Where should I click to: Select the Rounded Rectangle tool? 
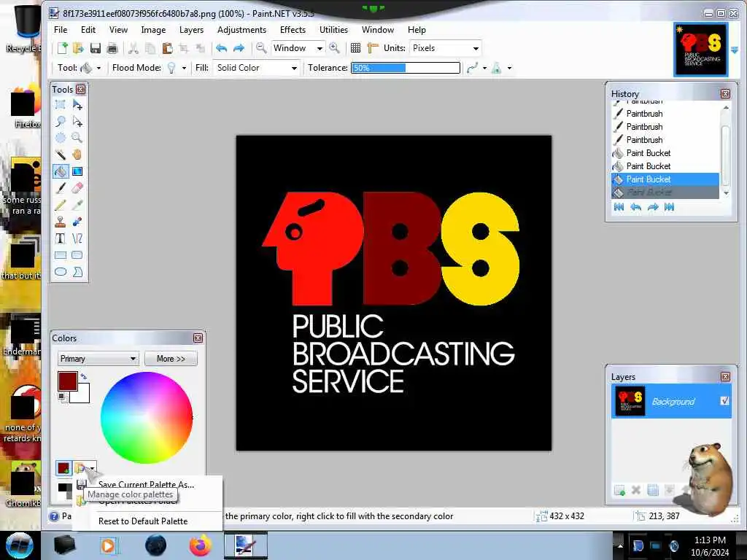coord(77,255)
